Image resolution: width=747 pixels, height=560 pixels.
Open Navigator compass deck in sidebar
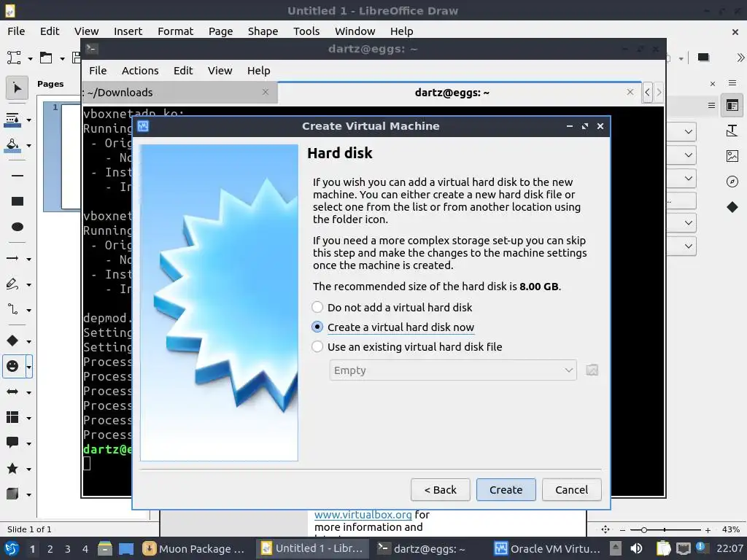coord(732,182)
